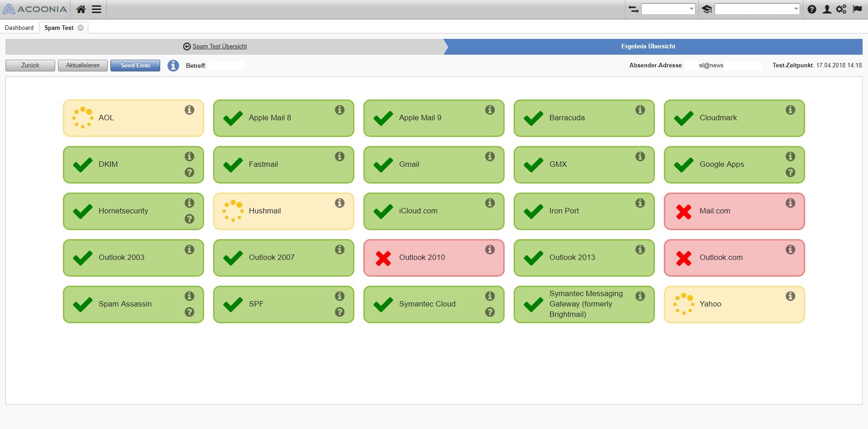
Task: Show info for Outlook.com failure
Action: 791,250
